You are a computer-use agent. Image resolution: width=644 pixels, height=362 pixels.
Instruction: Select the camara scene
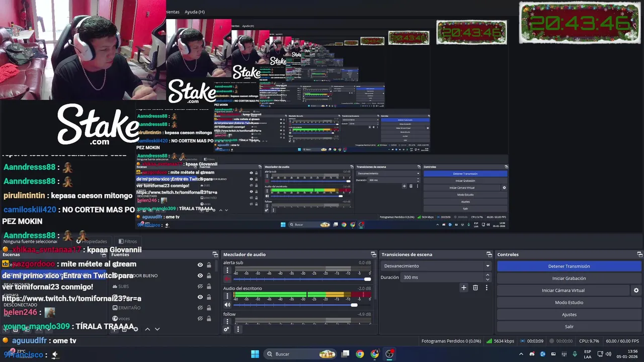[x=11, y=295]
